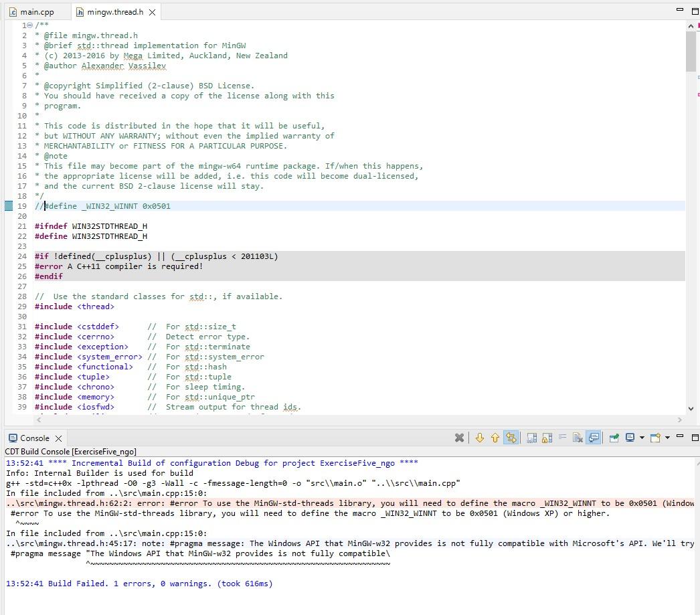Click the g++ -std=c++0x command line in console

coord(233,483)
